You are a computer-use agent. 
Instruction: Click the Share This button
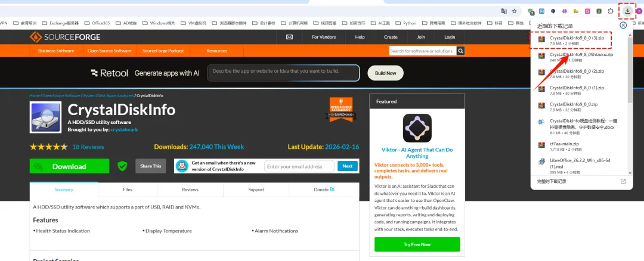coord(151,166)
